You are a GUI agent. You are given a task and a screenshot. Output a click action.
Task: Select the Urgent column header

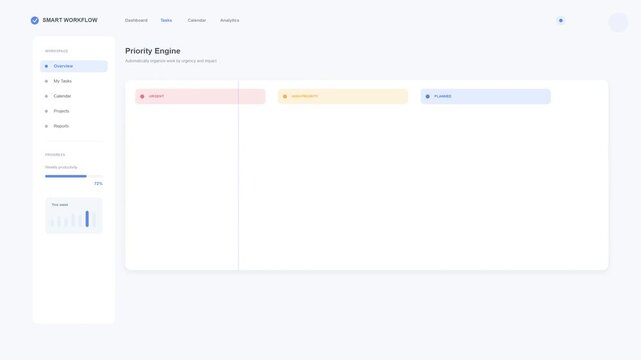pos(200,96)
